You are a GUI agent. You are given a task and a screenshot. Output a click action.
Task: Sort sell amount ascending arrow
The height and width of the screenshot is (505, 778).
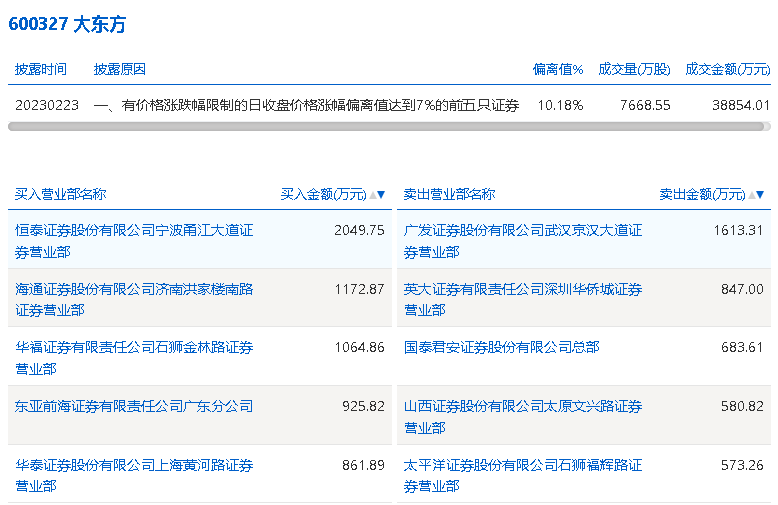tap(752, 195)
